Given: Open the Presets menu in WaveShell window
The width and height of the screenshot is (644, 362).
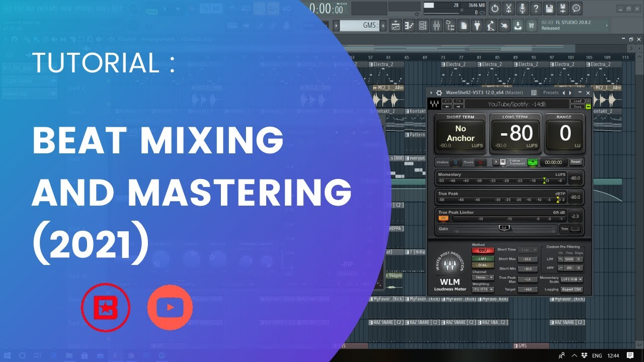Looking at the screenshot, I should pos(551,93).
